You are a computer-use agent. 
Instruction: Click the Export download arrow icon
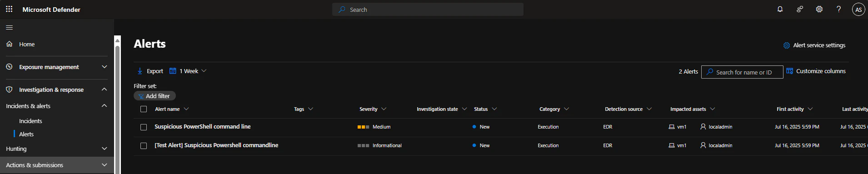click(140, 71)
